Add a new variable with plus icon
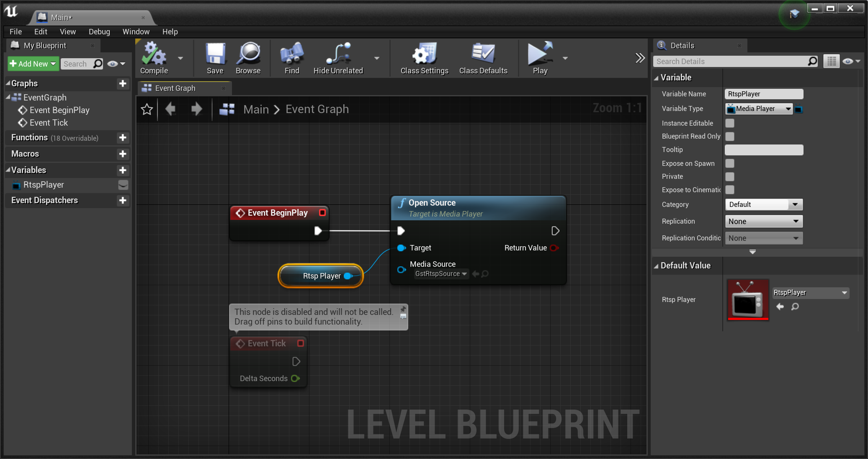This screenshot has width=868, height=459. pyautogui.click(x=123, y=170)
